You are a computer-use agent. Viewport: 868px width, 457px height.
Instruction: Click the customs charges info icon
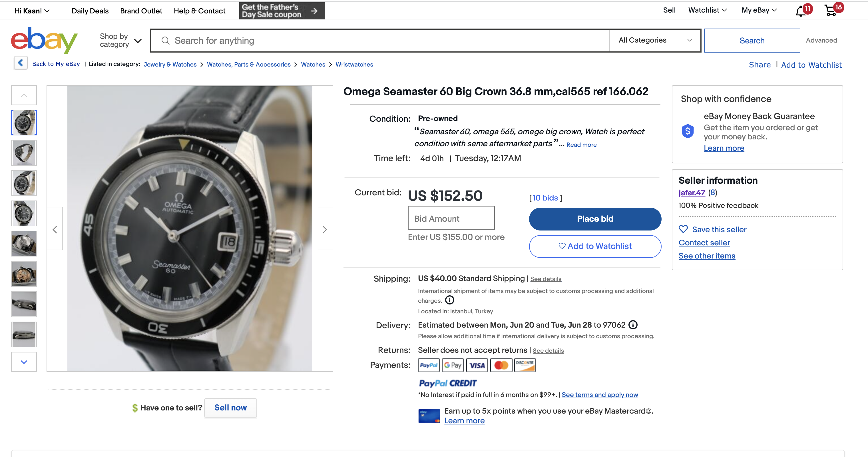pyautogui.click(x=449, y=300)
